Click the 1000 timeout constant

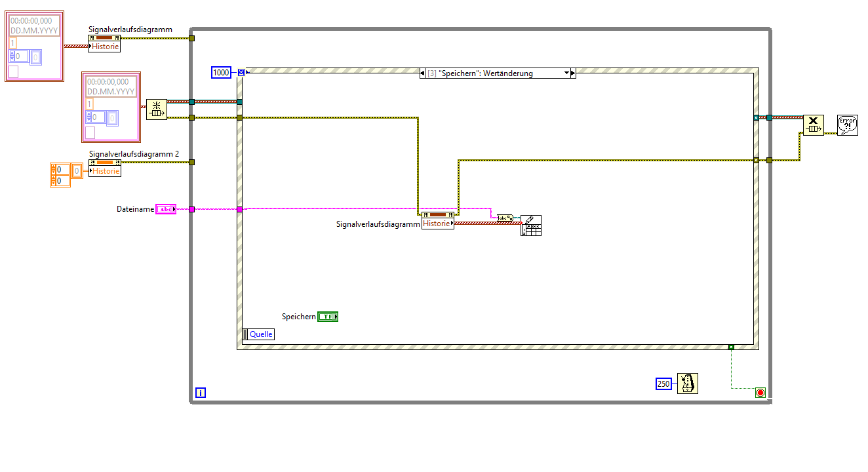[222, 72]
